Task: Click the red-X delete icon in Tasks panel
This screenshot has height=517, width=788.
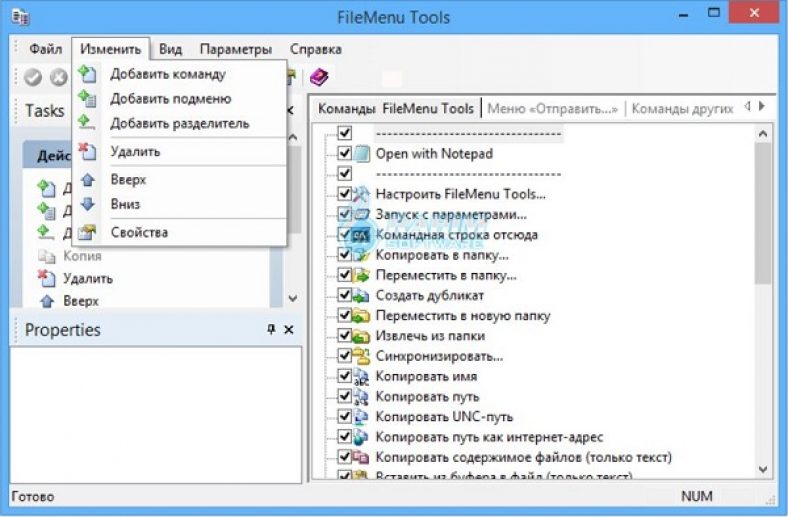Action: coord(47,278)
